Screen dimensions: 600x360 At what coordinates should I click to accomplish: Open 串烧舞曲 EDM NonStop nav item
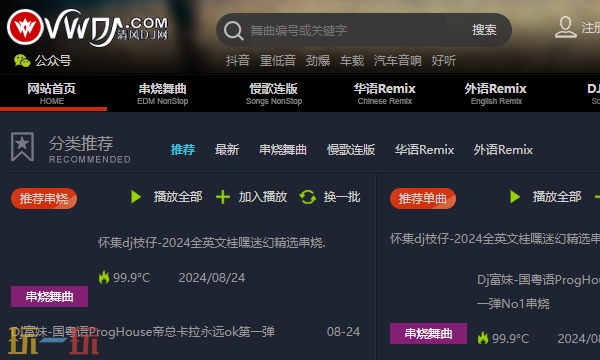coord(163,93)
